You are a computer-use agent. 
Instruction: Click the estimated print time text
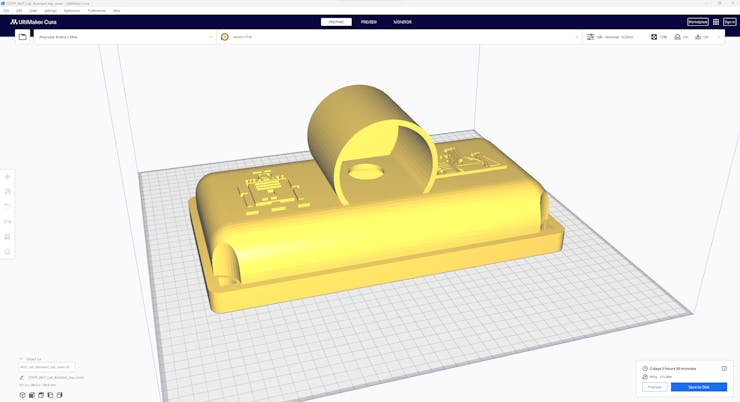[673, 368]
